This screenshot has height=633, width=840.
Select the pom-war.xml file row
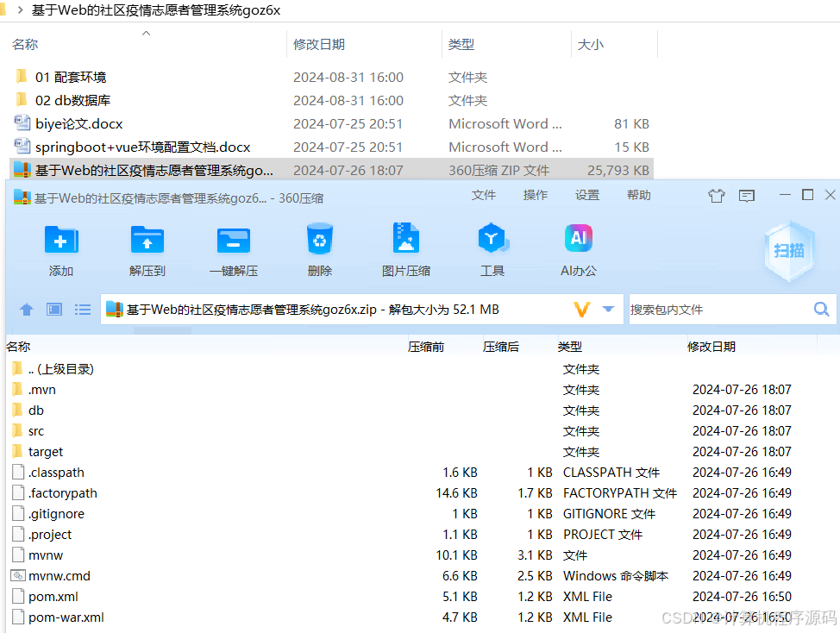(x=412, y=617)
